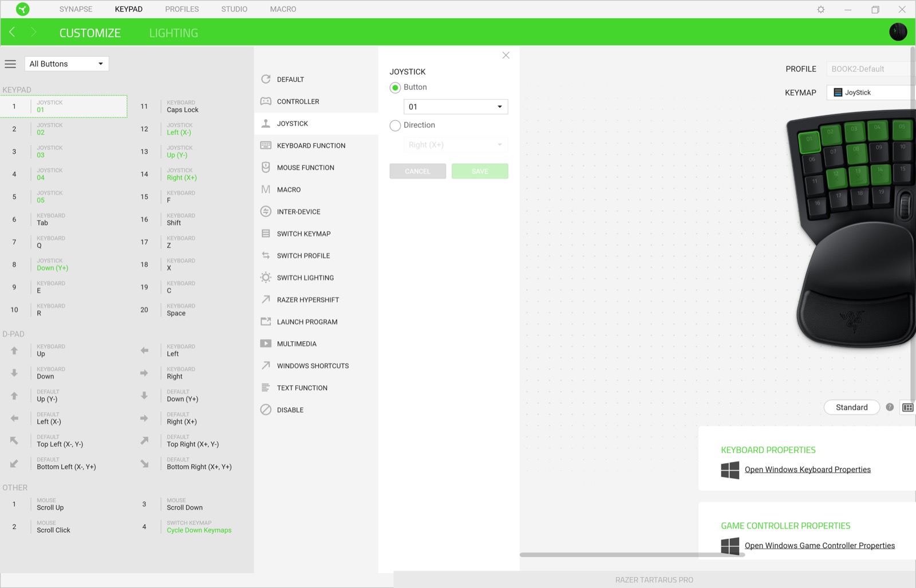Toggle the keyboard layout view icon

coord(908,407)
